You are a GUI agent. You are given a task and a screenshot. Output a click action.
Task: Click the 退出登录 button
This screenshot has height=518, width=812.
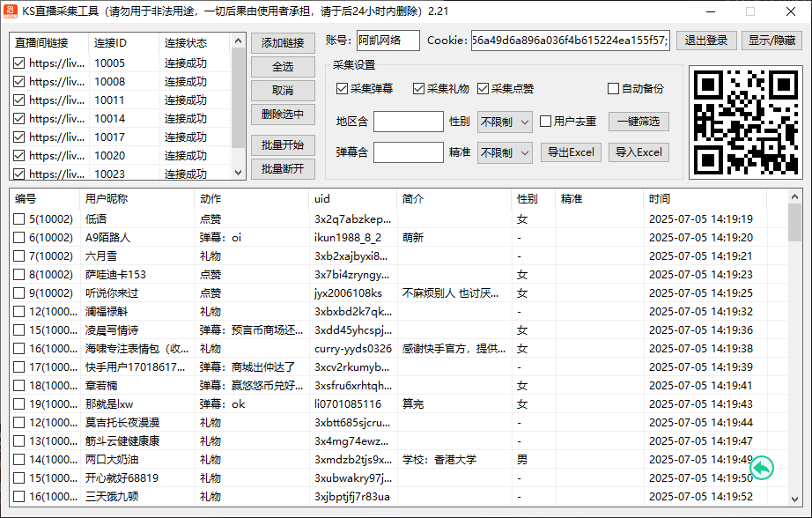(706, 41)
